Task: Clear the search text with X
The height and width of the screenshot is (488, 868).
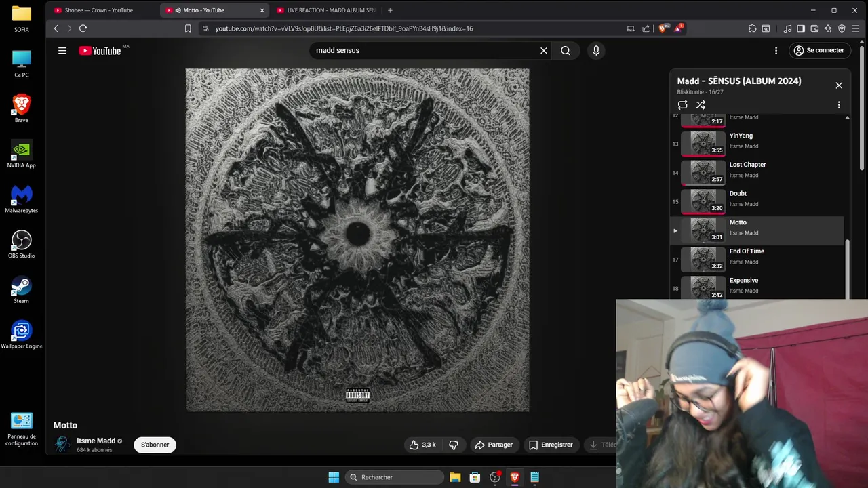Action: [543, 50]
